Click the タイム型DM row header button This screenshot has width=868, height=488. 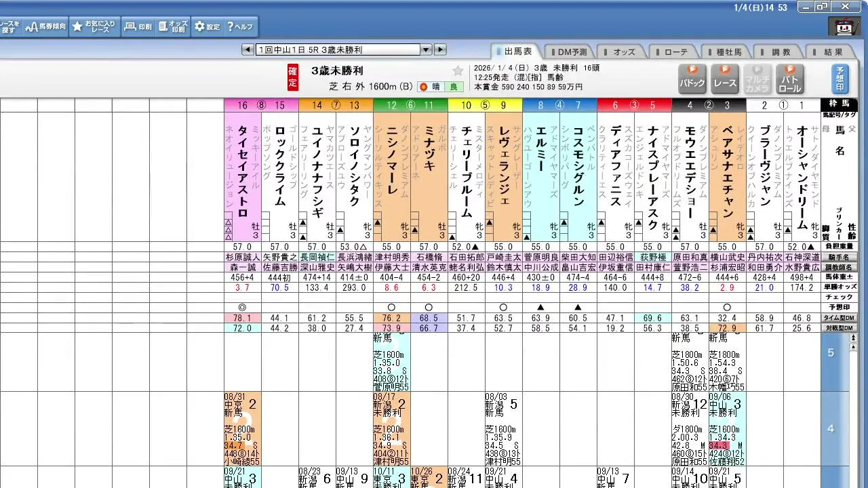[840, 318]
